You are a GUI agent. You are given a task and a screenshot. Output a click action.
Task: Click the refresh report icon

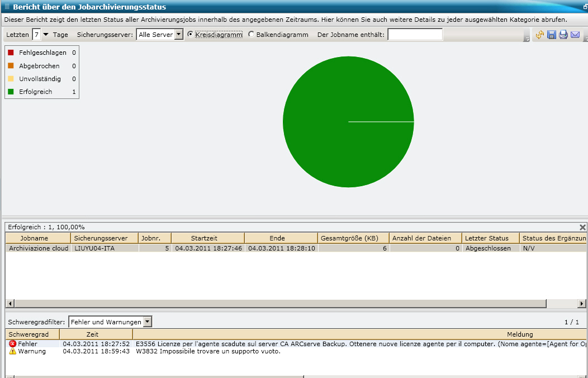click(x=540, y=35)
